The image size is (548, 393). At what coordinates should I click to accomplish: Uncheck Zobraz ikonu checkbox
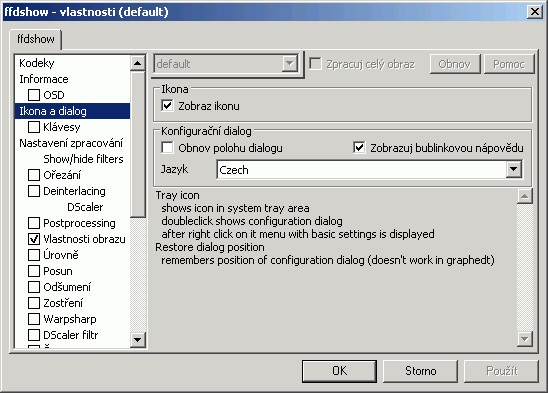pos(167,106)
